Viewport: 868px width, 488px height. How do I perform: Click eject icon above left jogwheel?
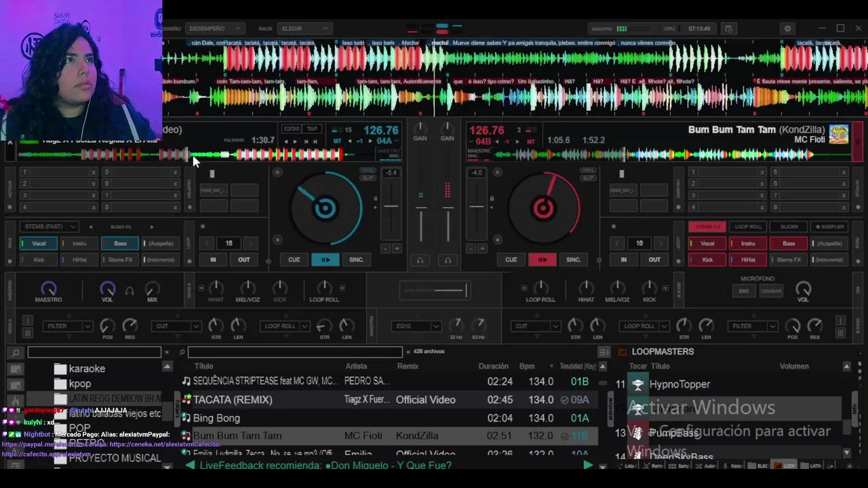277,172
